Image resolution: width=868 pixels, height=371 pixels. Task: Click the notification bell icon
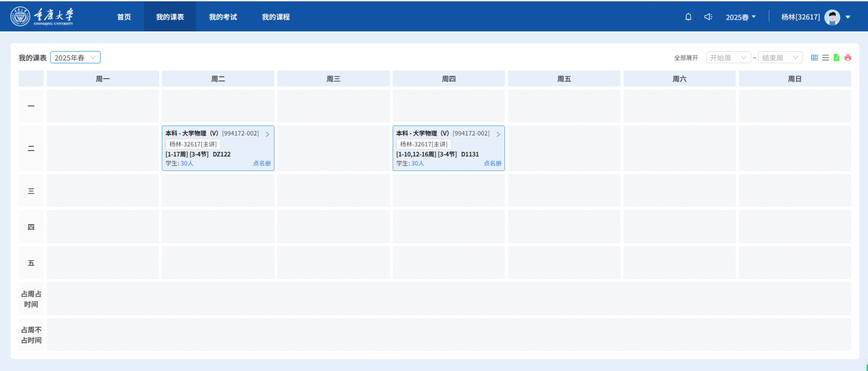click(x=688, y=17)
